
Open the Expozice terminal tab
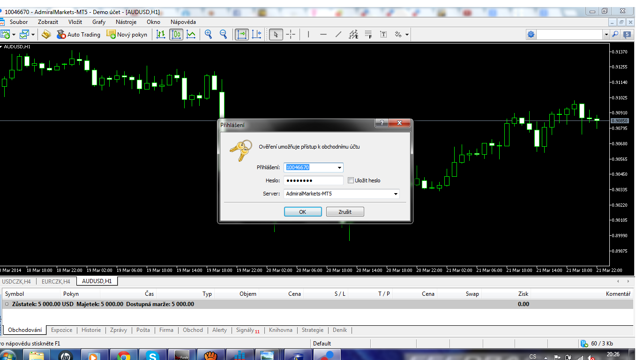click(62, 330)
